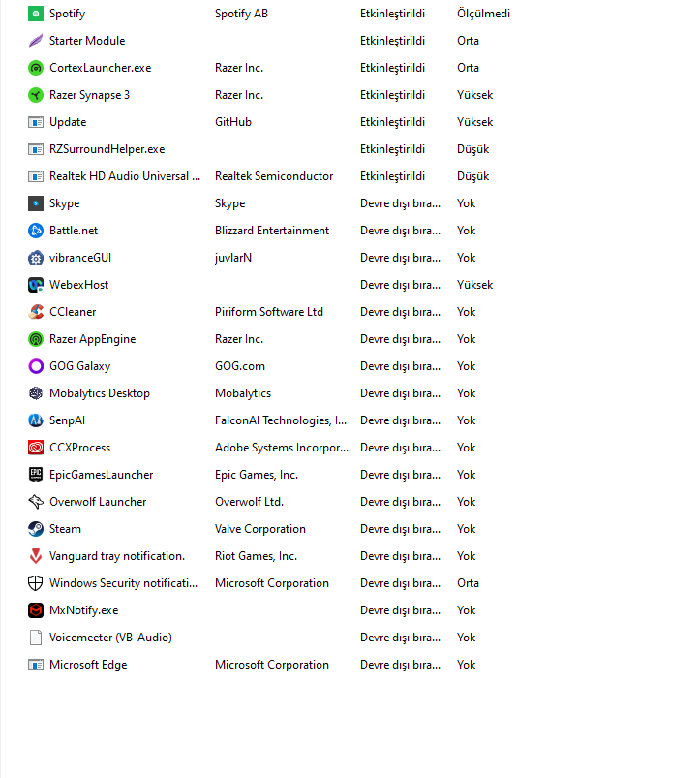This screenshot has width=700, height=778.
Task: Click the juvlarN publisher cell
Action: coord(233,258)
